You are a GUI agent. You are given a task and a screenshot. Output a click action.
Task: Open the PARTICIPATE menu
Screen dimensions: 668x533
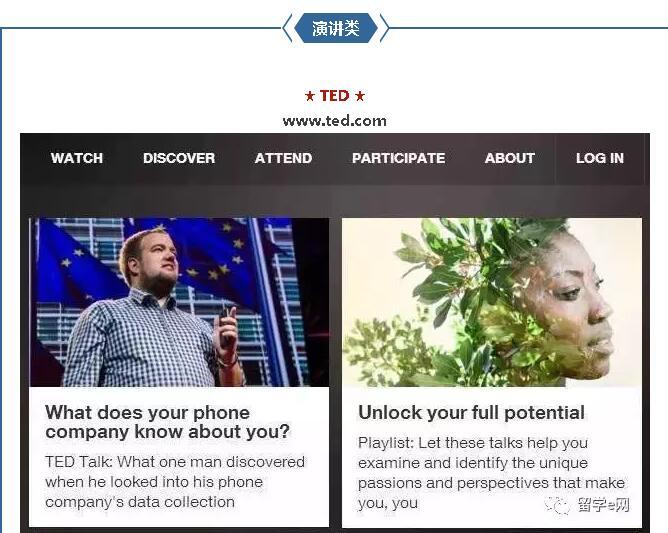398,158
